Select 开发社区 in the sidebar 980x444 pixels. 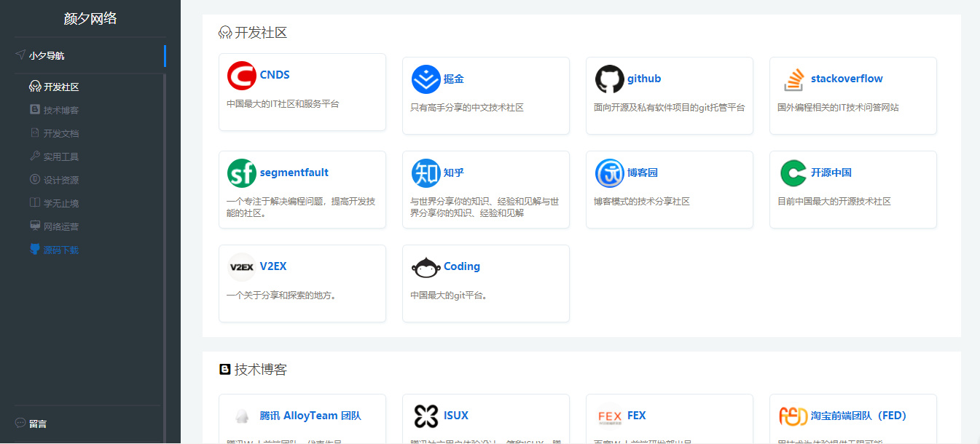(61, 87)
